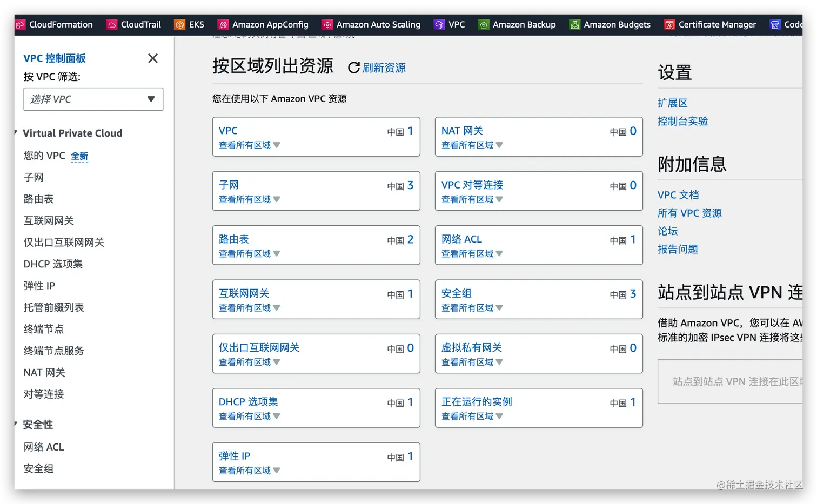Expand 查看所有区域 under DHCP 选项集 card
This screenshot has height=504, width=817.
(249, 416)
